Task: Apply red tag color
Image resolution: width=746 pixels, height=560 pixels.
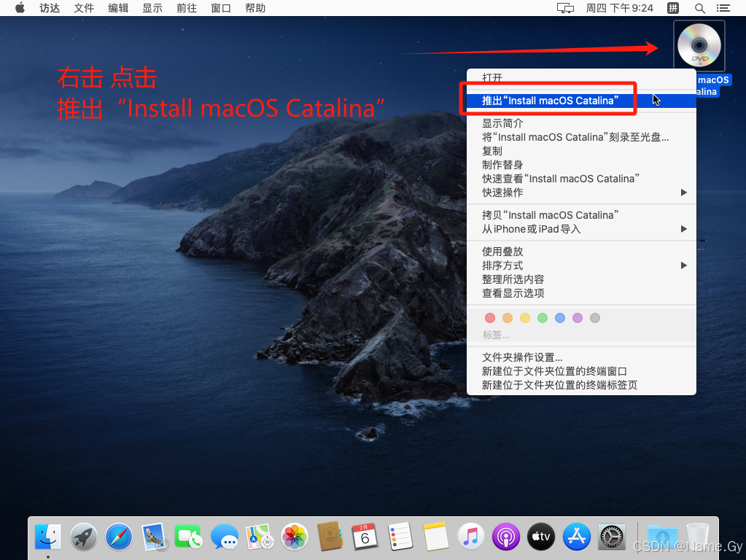Action: 489,318
